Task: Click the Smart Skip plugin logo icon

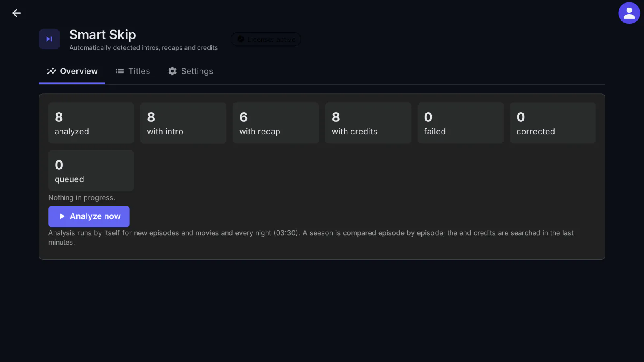Action: [49, 39]
